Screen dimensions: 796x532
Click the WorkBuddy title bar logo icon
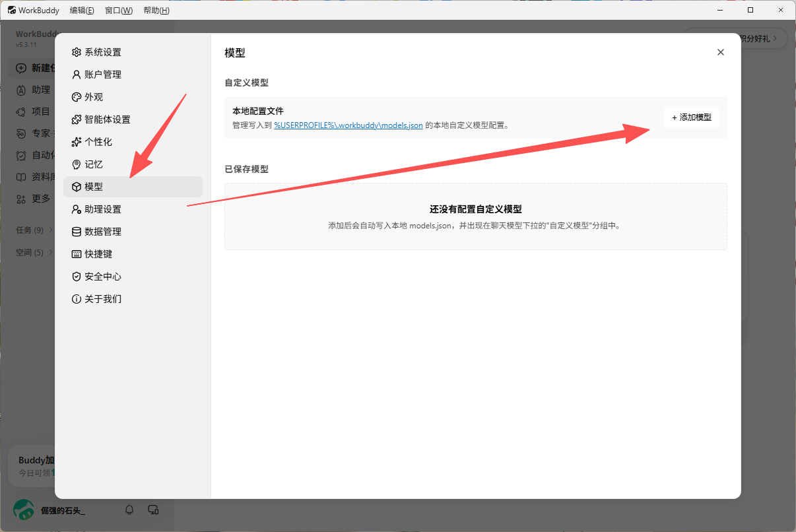[x=12, y=11]
